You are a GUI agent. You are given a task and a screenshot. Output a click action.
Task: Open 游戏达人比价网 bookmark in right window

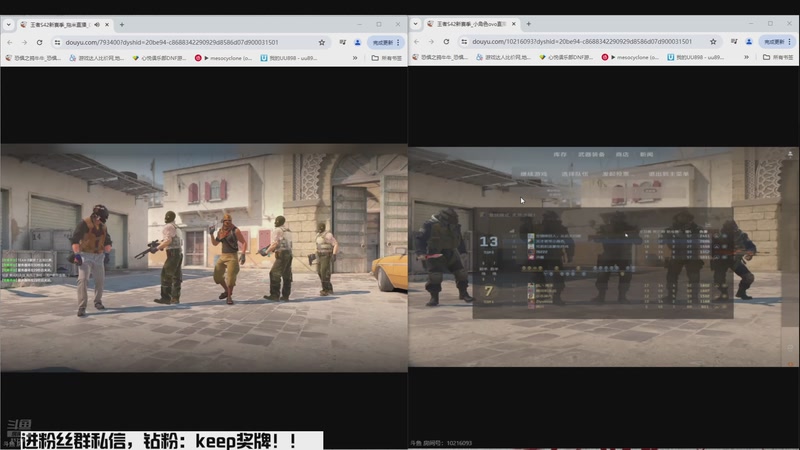coord(503,57)
